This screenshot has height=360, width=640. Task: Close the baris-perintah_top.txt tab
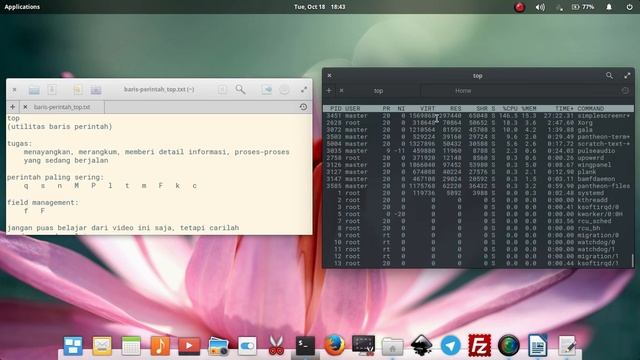point(25,107)
